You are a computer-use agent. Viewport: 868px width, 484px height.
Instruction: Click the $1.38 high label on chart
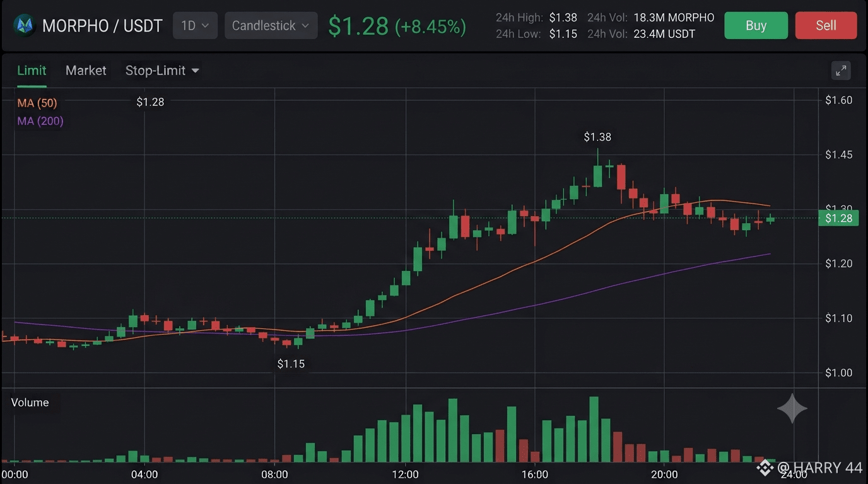[597, 137]
